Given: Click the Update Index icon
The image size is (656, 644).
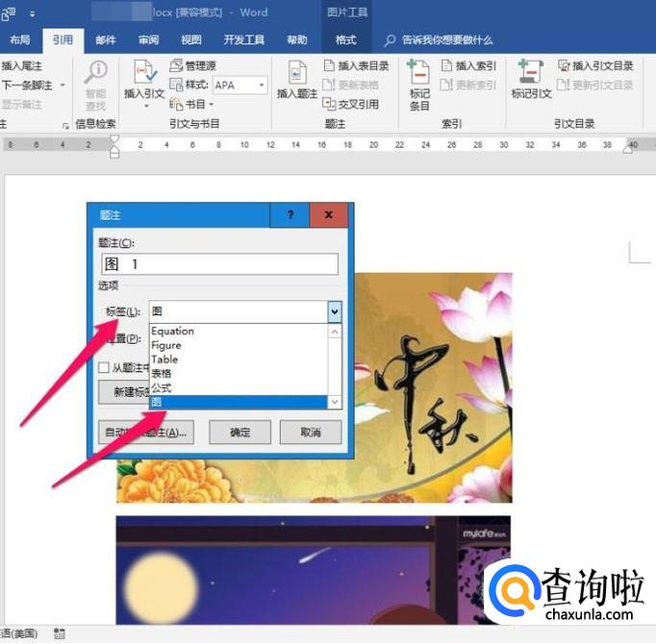Looking at the screenshot, I should [446, 85].
